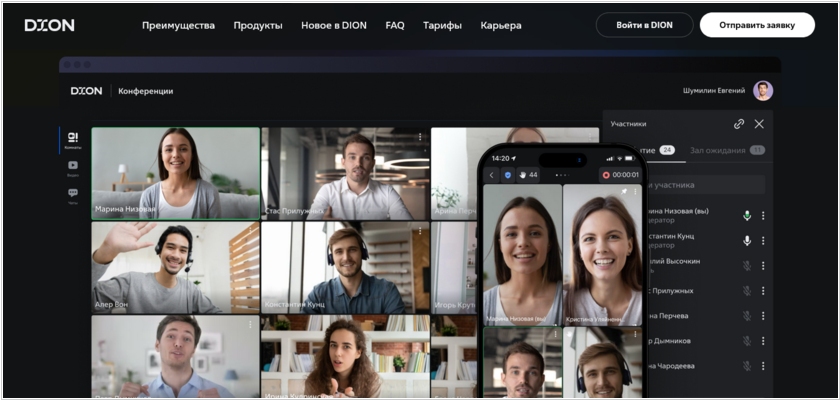
Task: Open Карьера in the top navigation
Action: coord(501,25)
